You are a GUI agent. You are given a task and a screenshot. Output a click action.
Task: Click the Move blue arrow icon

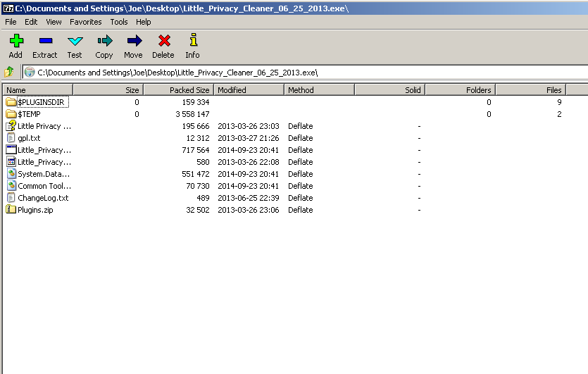pyautogui.click(x=134, y=41)
